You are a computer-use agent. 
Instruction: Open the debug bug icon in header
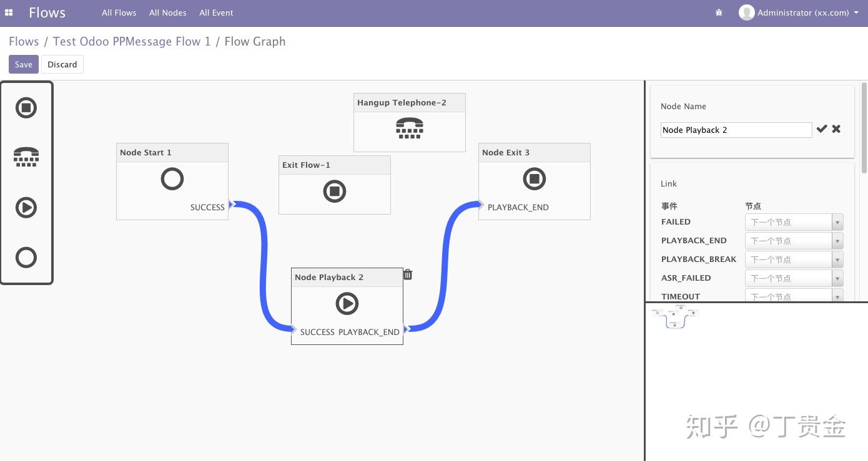(x=719, y=12)
